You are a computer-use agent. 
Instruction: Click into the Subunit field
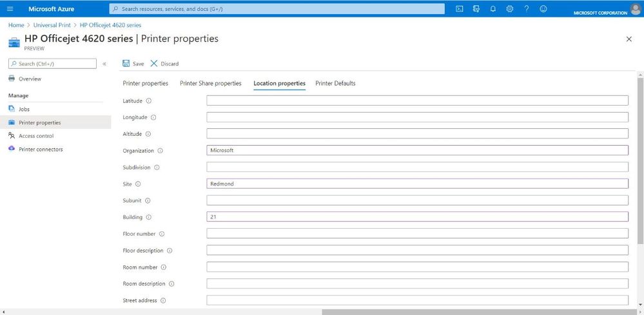click(x=417, y=200)
